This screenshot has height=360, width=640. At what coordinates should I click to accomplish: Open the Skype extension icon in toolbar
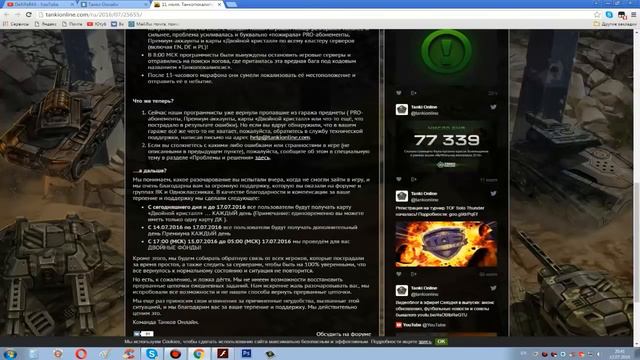609,14
